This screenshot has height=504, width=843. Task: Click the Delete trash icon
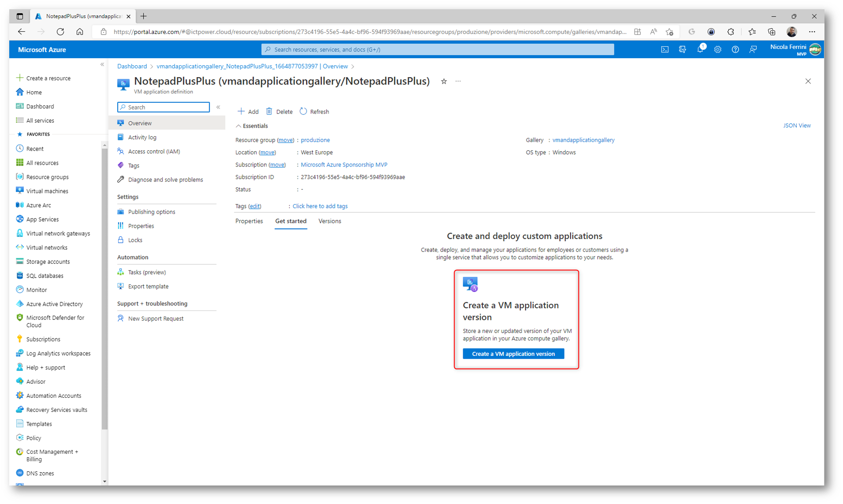click(269, 111)
